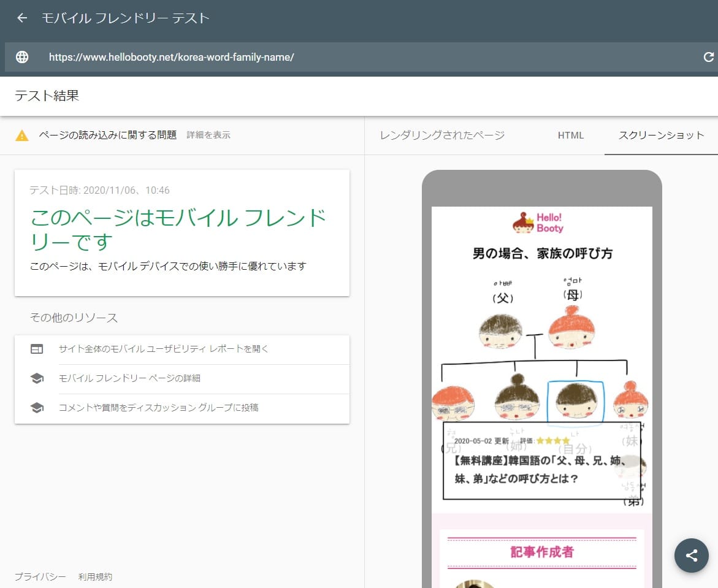This screenshot has height=588, width=718.
Task: Switch to the HTML tab
Action: tap(570, 136)
